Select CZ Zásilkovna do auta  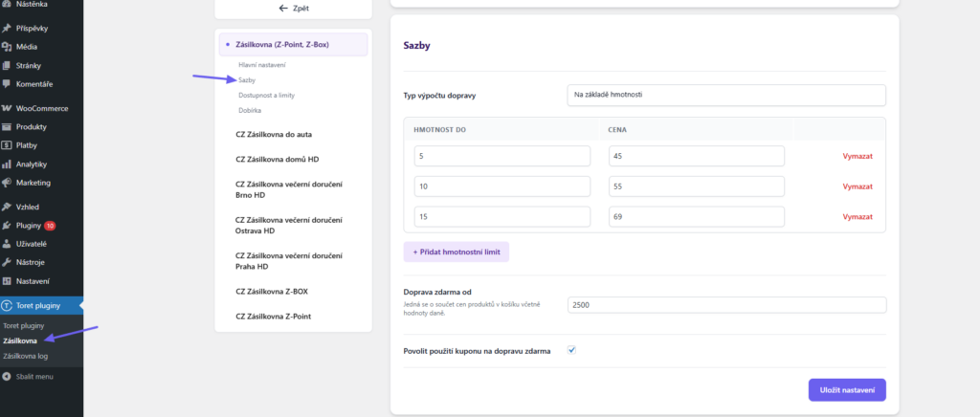(274, 134)
